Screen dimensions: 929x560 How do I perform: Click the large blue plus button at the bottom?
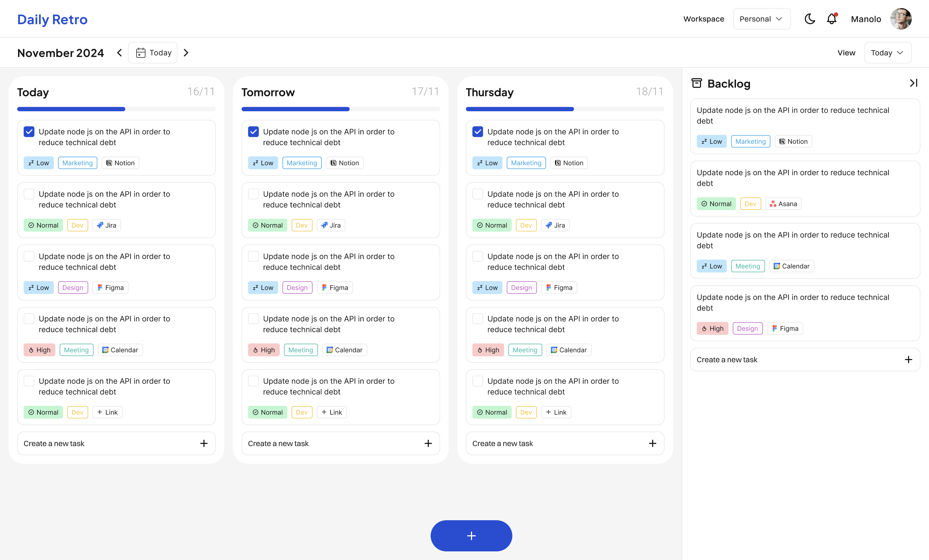click(x=471, y=536)
